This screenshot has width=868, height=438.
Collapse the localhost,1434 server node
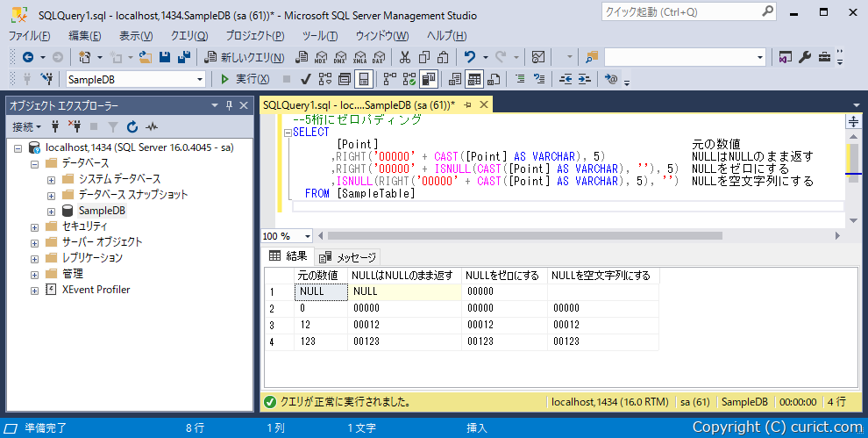[18, 148]
